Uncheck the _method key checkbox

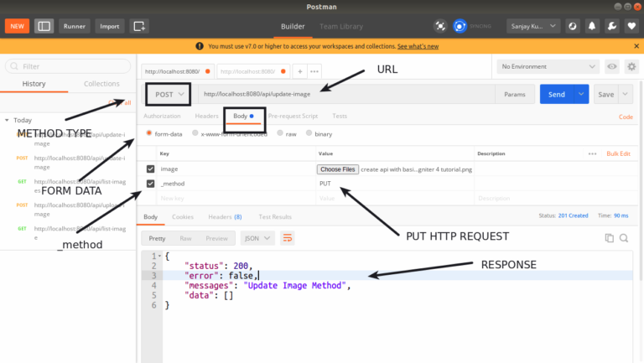coord(151,183)
